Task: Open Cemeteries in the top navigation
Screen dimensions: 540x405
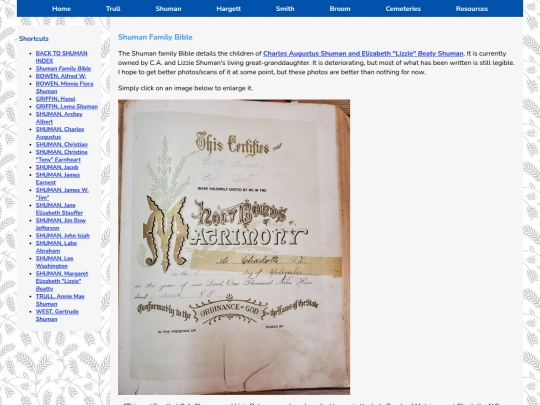Action: [403, 9]
